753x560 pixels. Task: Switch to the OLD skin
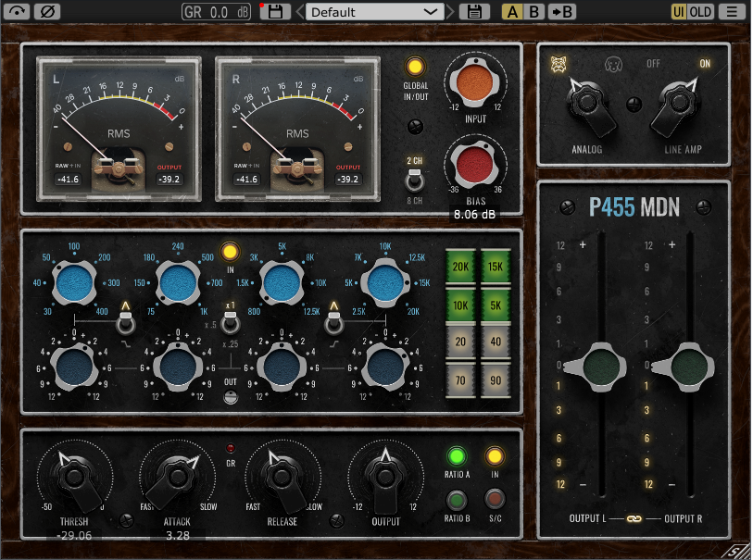[x=700, y=11]
